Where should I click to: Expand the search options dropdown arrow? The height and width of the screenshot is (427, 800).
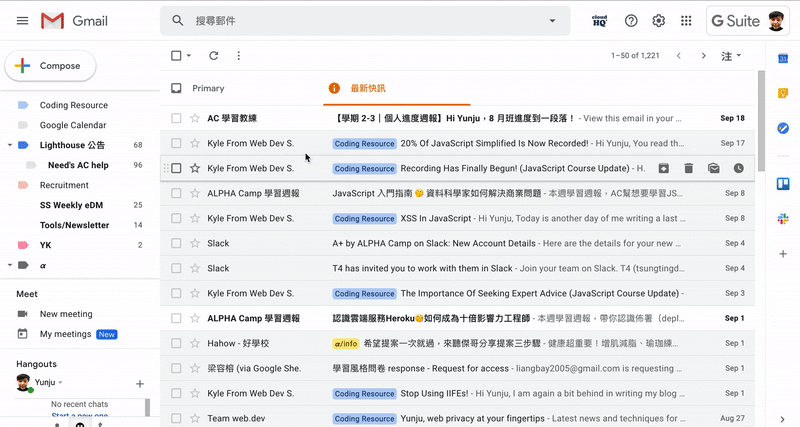[552, 21]
